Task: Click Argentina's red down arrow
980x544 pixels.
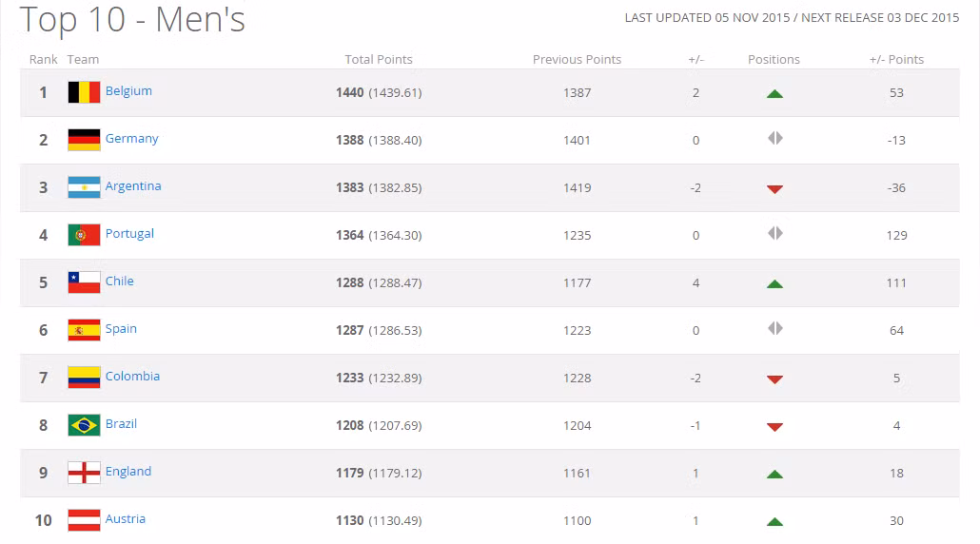Action: pyautogui.click(x=774, y=189)
